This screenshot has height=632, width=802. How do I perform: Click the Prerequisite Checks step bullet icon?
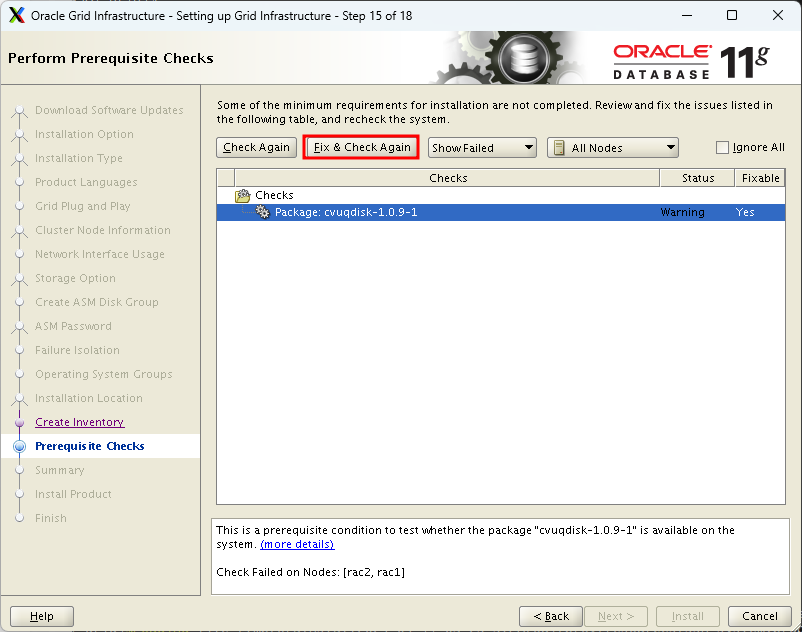[x=19, y=446]
